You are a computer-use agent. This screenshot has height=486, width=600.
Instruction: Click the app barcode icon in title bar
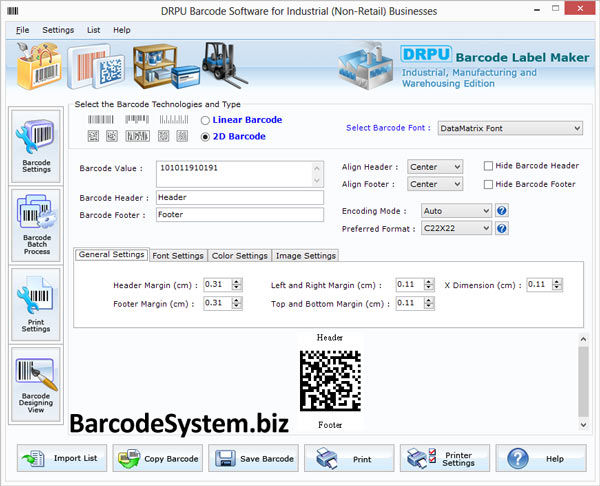coord(13,11)
